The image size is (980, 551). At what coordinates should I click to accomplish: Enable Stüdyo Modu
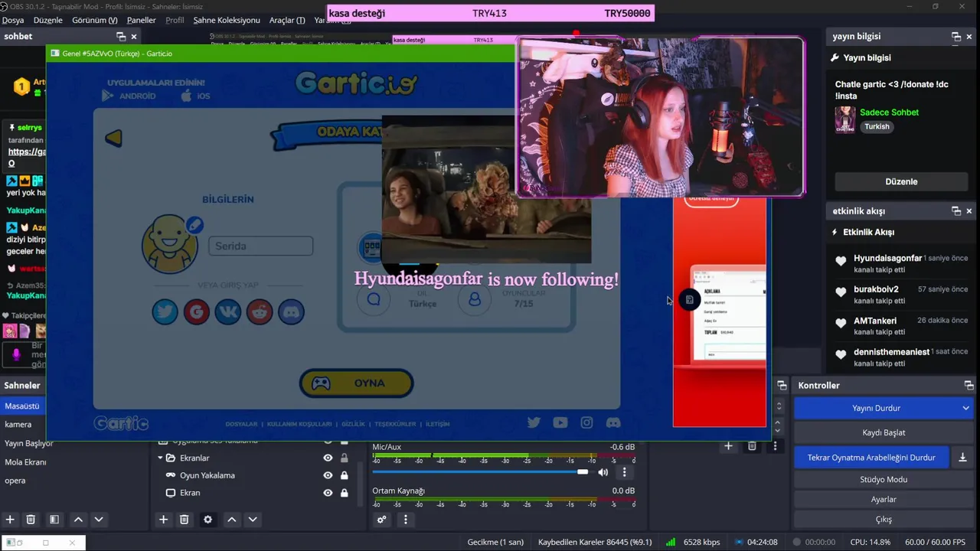click(884, 479)
